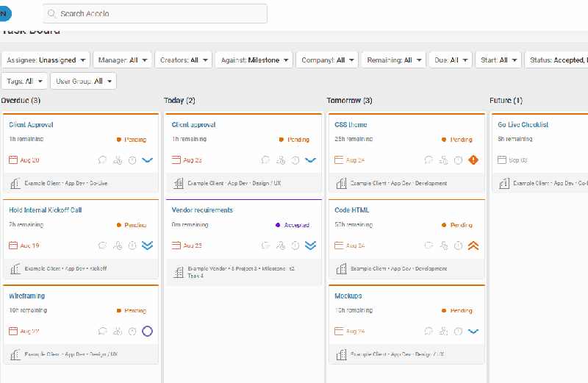Click the blue user avatar at top left

[x=5, y=14]
